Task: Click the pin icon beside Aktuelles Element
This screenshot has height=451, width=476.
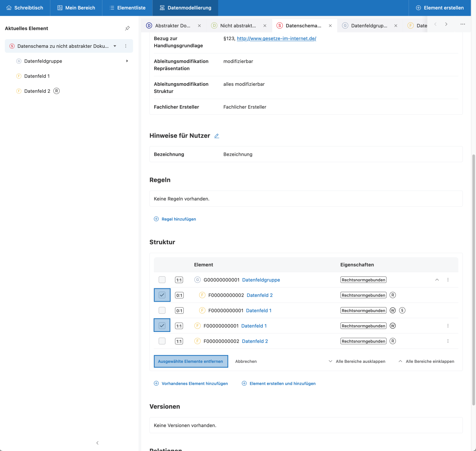Action: click(x=127, y=28)
